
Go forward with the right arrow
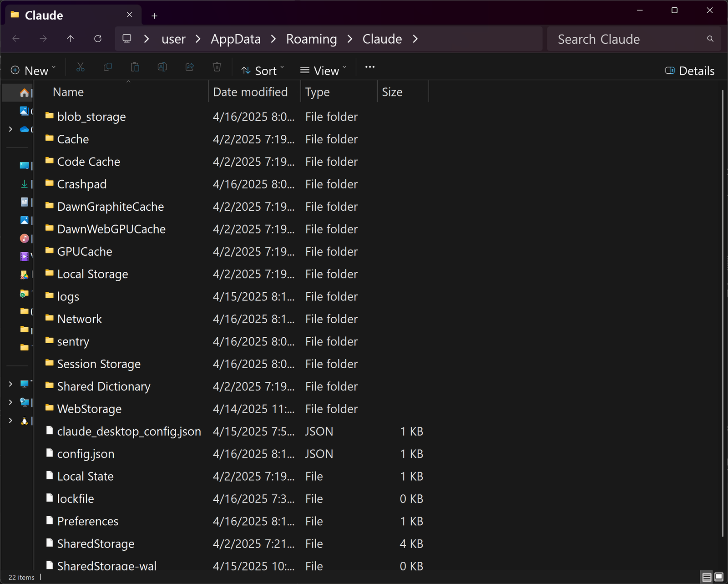[43, 39]
